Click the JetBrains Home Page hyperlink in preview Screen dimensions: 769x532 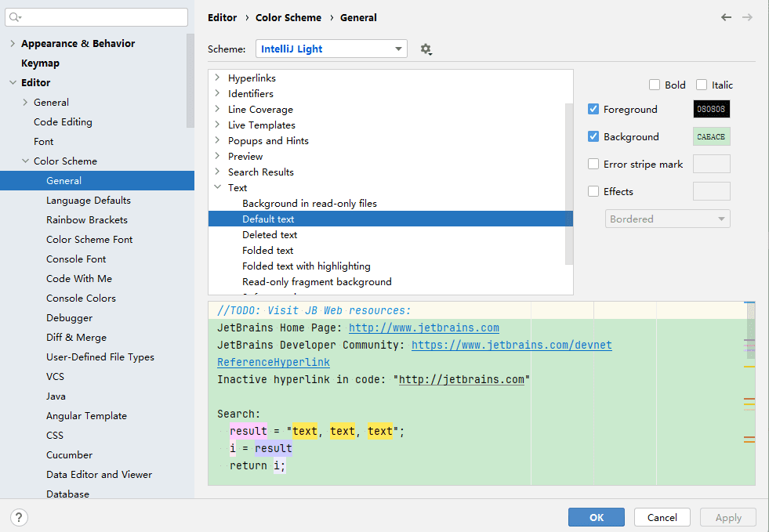click(x=423, y=328)
